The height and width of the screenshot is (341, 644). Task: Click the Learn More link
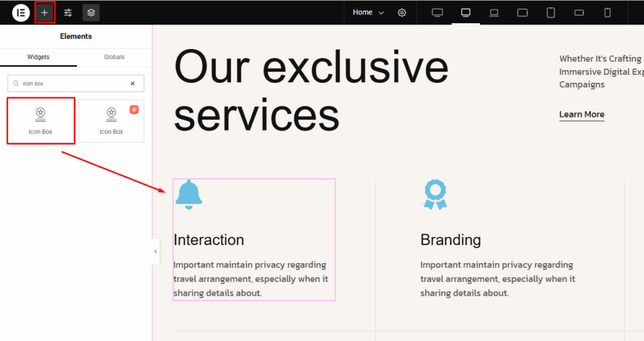(582, 114)
